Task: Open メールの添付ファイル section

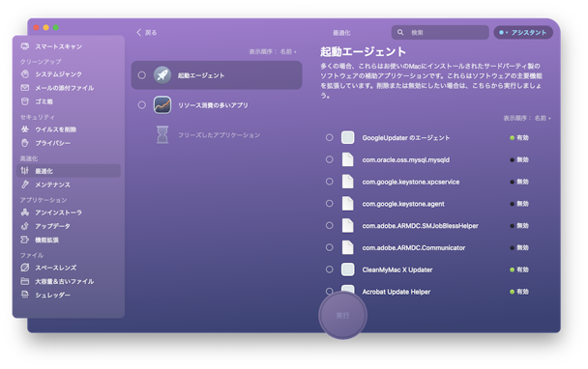Action: pos(65,88)
